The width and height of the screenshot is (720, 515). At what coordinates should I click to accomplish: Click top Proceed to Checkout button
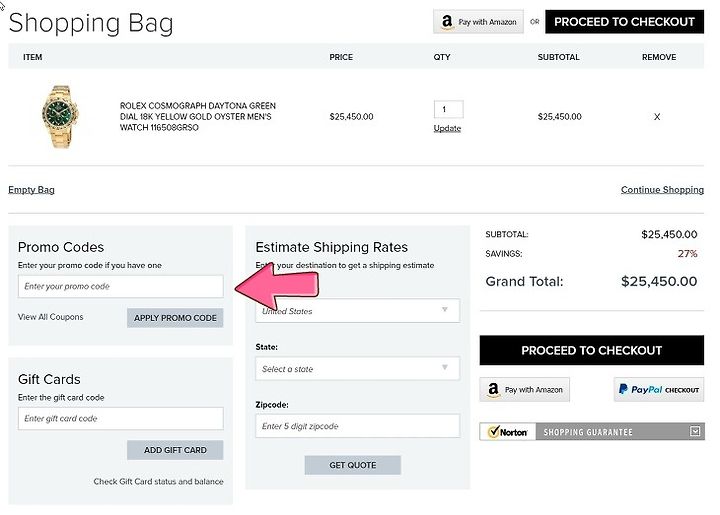pos(624,22)
